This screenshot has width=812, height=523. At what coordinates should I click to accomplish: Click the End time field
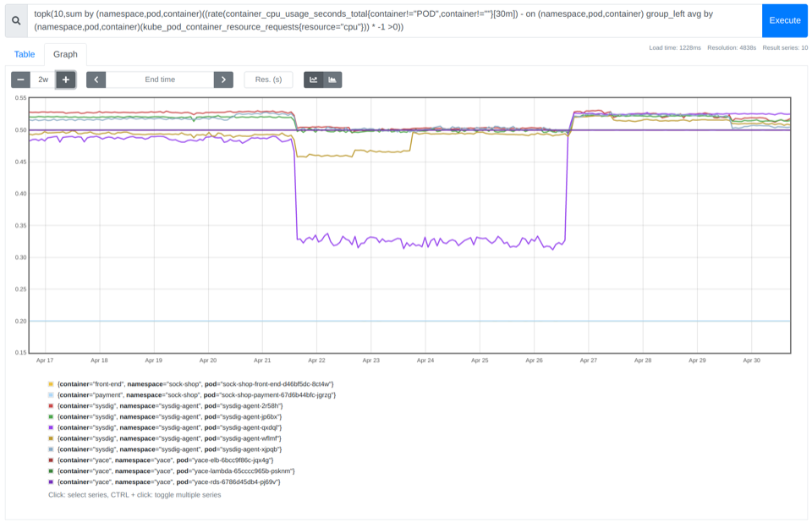[x=159, y=79]
